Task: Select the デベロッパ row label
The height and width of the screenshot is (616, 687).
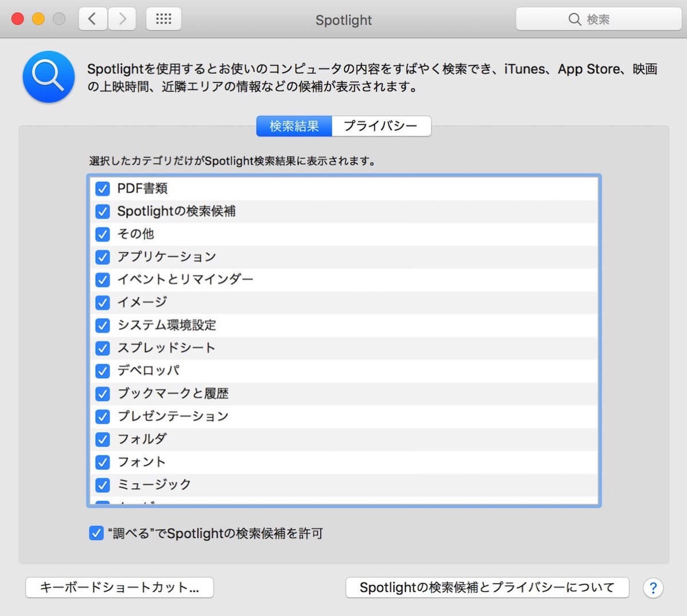Action: pyautogui.click(x=149, y=371)
